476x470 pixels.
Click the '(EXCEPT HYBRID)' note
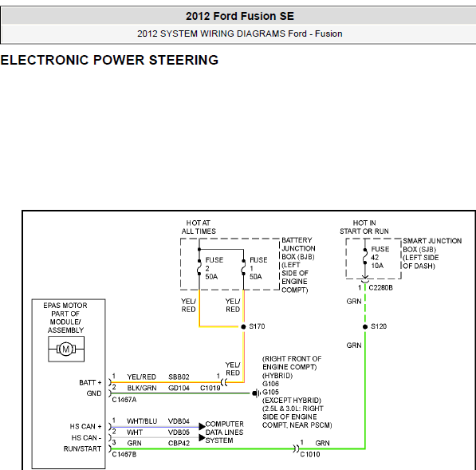click(x=292, y=400)
